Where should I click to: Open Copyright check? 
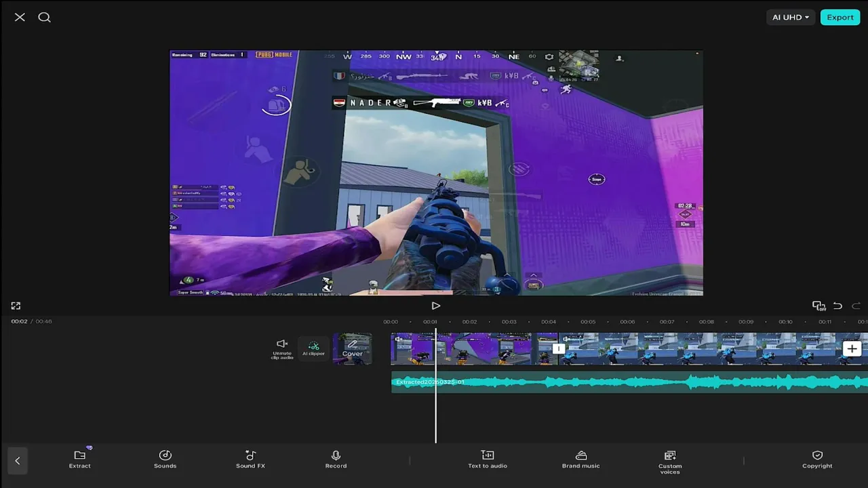click(817, 459)
